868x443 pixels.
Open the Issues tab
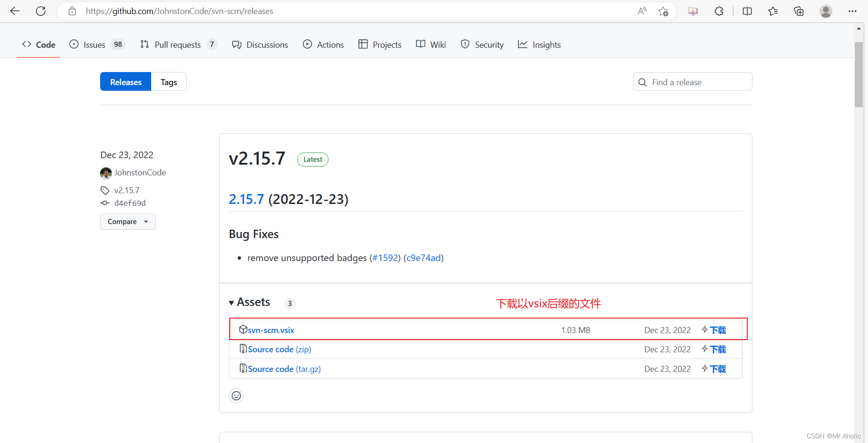(x=97, y=44)
